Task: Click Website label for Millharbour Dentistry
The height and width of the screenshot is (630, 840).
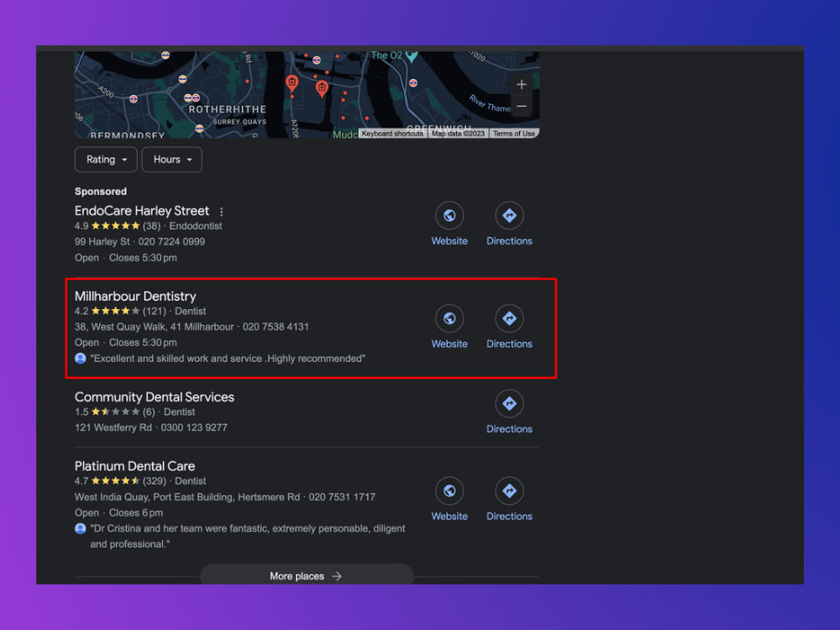Action: pyautogui.click(x=449, y=344)
